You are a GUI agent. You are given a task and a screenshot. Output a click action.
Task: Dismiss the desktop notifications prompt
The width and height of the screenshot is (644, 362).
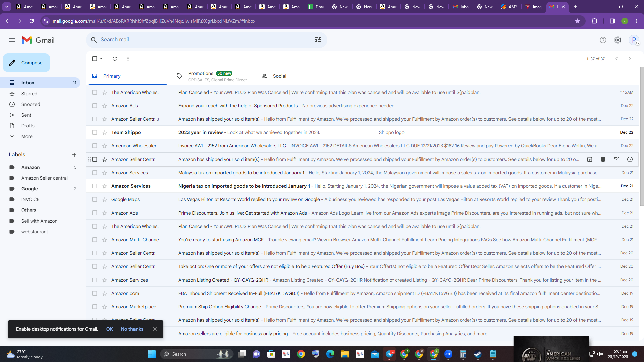pos(155,329)
